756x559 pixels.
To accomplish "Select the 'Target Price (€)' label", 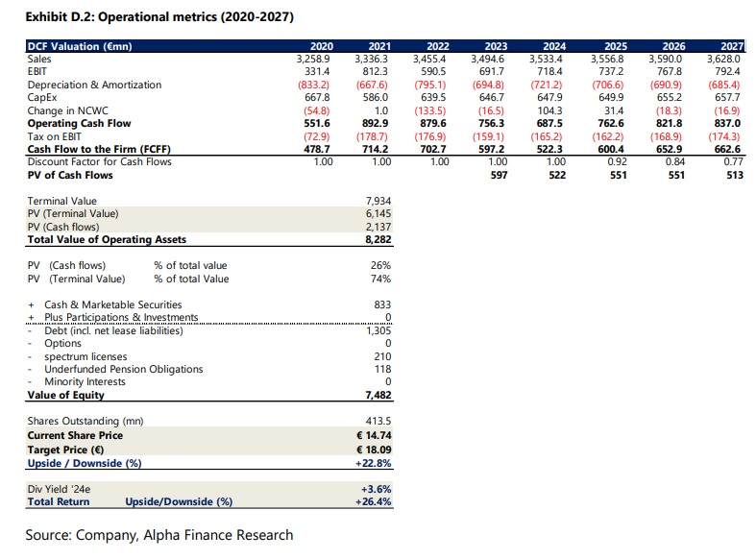I will tap(65, 450).
